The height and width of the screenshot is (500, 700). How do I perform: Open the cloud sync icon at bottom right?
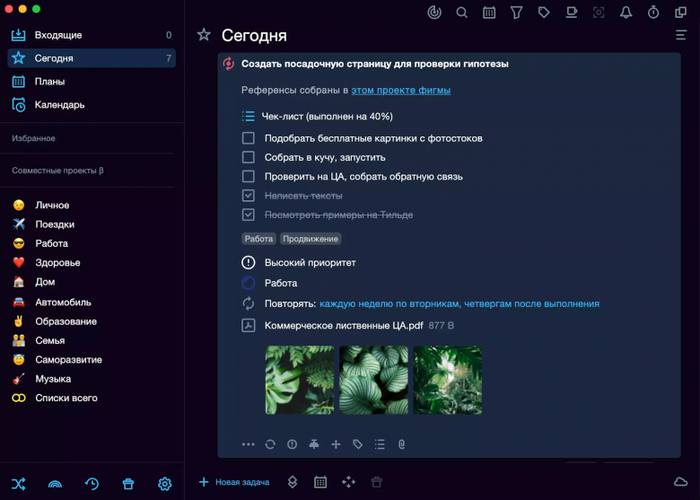point(681,482)
